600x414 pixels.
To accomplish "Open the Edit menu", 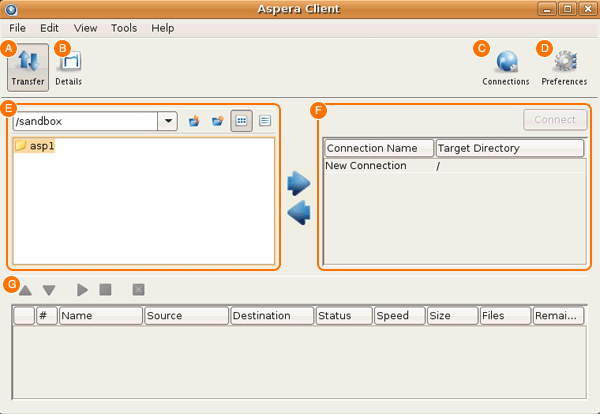I will 49,28.
